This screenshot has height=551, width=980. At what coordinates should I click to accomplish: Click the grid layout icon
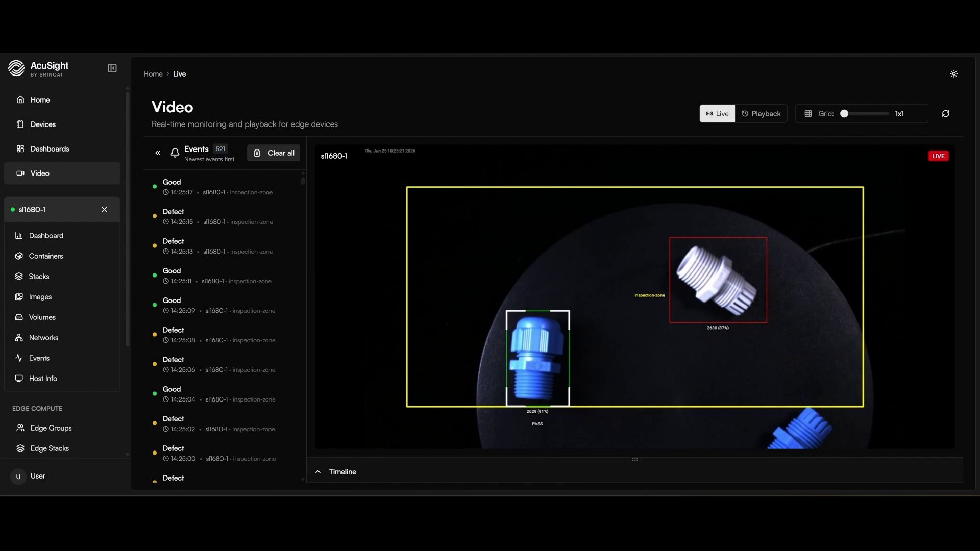click(x=808, y=114)
